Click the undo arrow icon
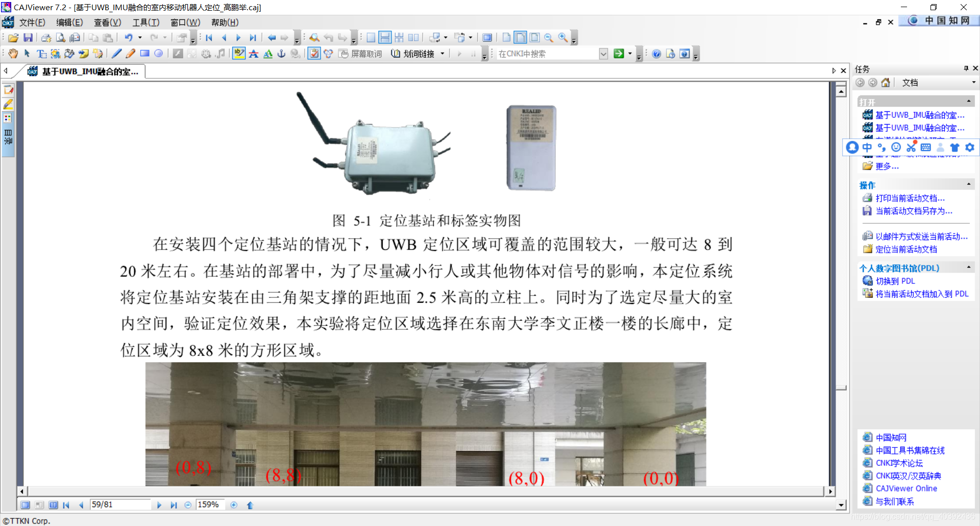Viewport: 980px width, 526px height. (129, 38)
